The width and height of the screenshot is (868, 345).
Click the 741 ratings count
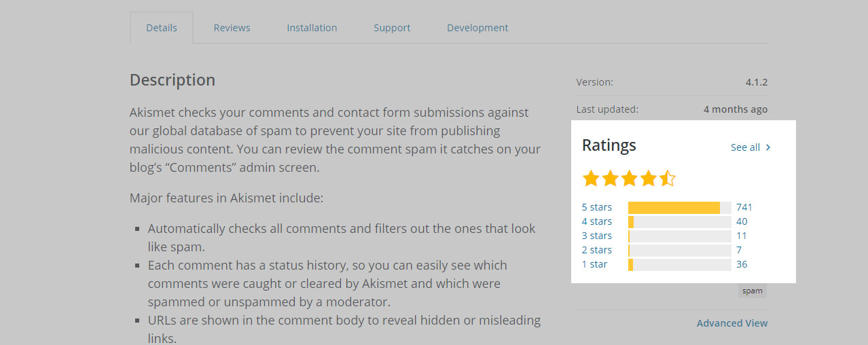pos(744,207)
